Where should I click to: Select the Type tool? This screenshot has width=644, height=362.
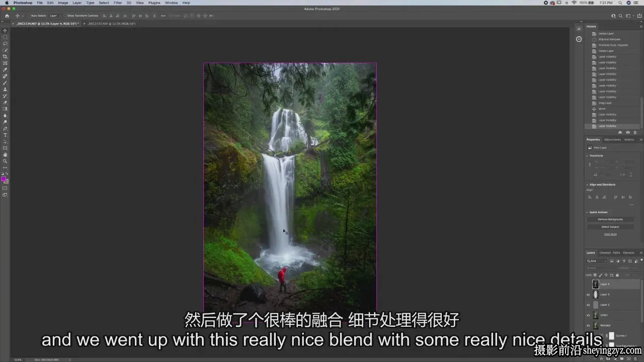5,135
